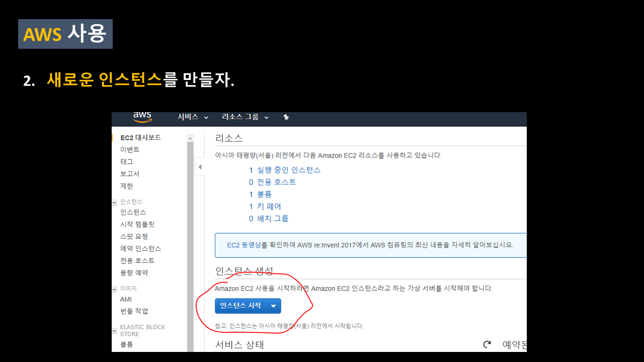Open 용량 예약 in sidebar
This screenshot has width=644, height=362.
point(134,273)
